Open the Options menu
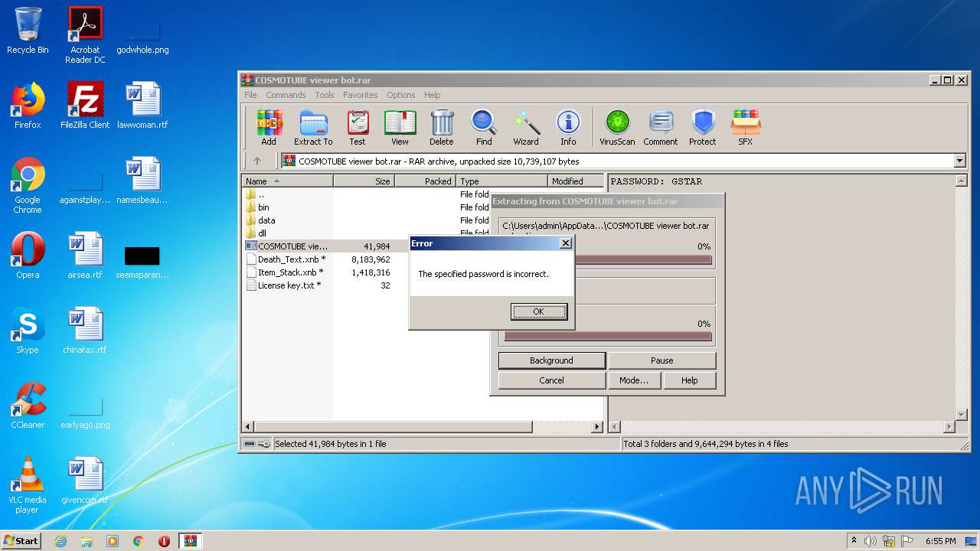 point(401,95)
